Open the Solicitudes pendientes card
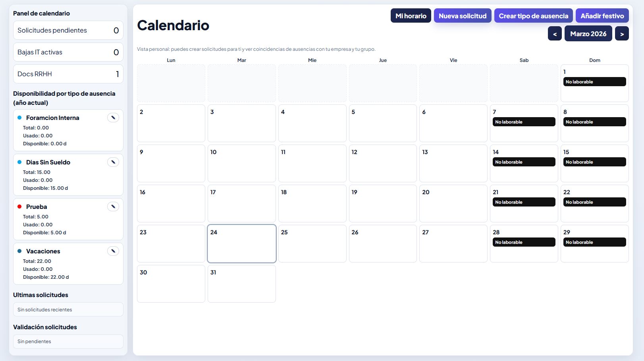The width and height of the screenshot is (644, 361). pos(68,30)
